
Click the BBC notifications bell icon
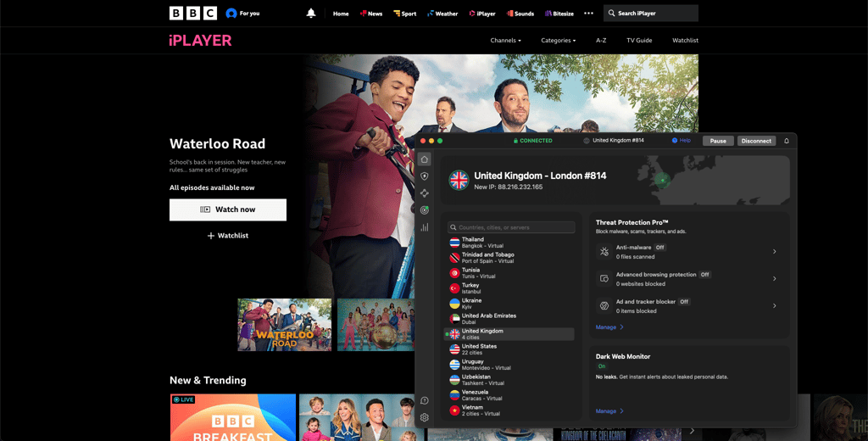point(311,14)
